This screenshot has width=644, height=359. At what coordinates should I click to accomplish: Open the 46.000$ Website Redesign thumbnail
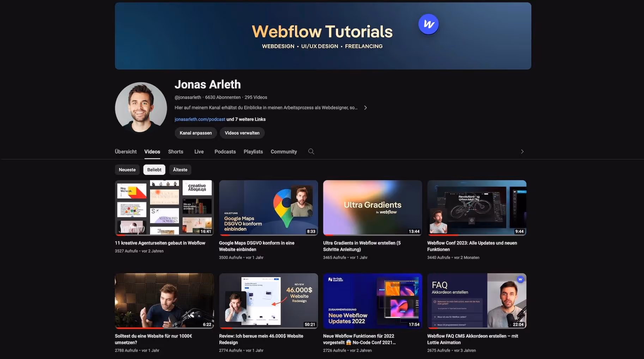268,301
